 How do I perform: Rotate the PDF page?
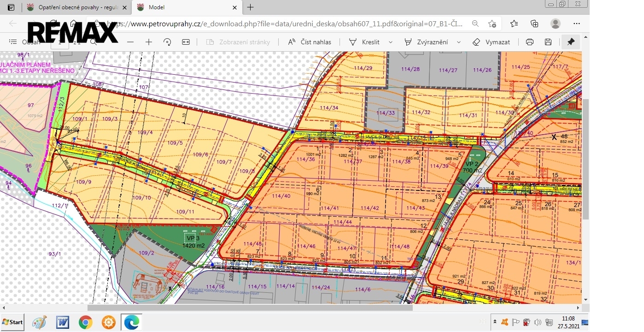[167, 42]
